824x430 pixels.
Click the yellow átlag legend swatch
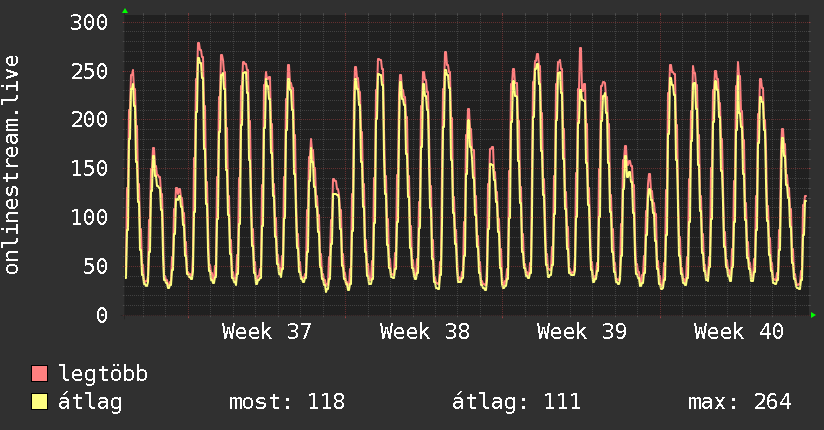click(39, 401)
